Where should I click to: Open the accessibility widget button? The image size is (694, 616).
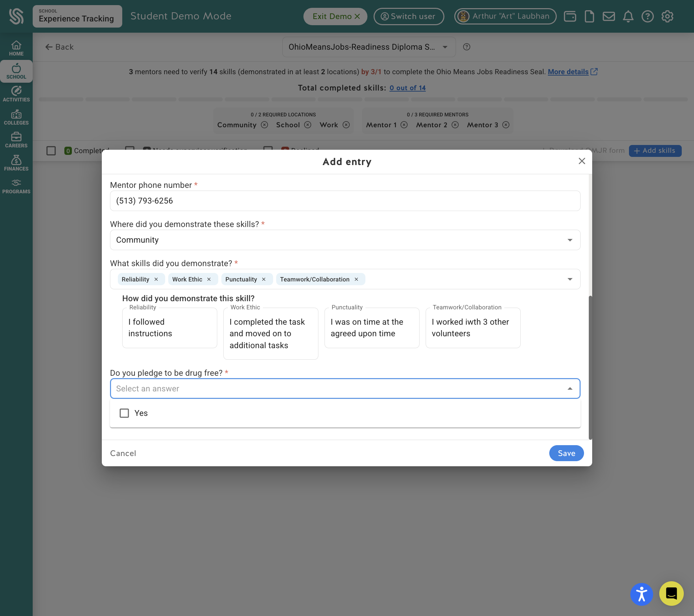click(641, 594)
